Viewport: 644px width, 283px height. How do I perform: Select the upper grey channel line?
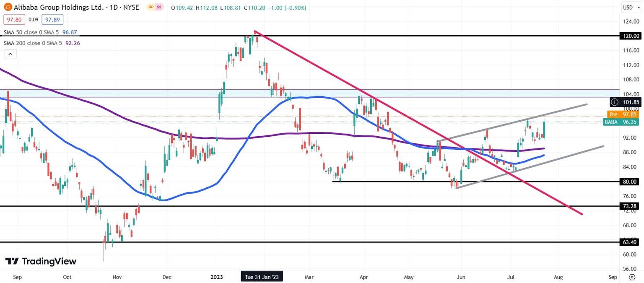[512, 122]
